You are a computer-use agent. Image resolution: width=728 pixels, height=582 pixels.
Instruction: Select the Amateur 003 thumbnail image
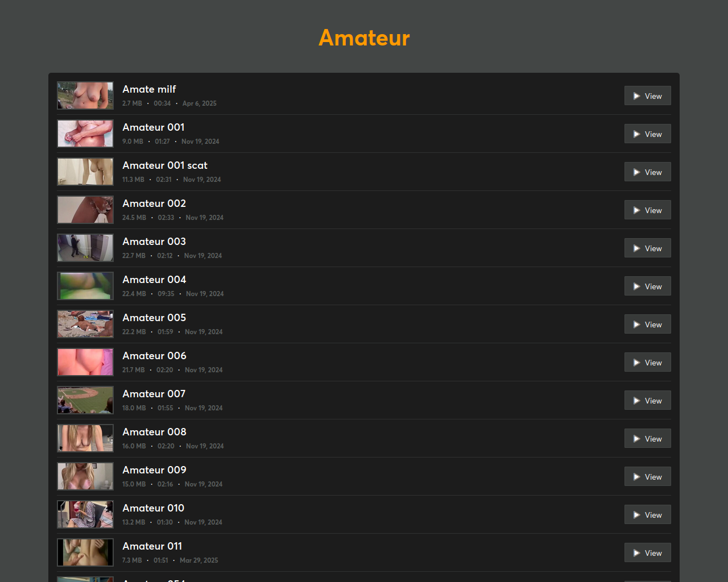click(x=85, y=248)
